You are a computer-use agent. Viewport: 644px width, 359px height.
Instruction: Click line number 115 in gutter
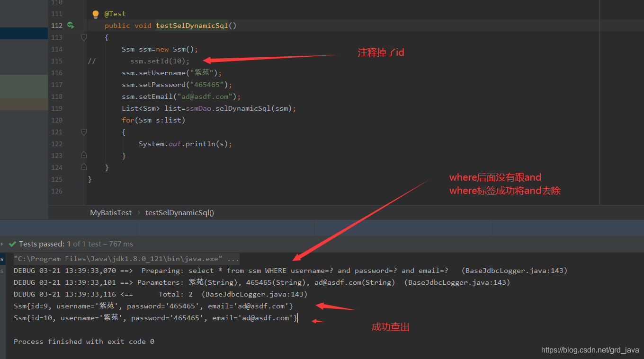click(x=56, y=61)
